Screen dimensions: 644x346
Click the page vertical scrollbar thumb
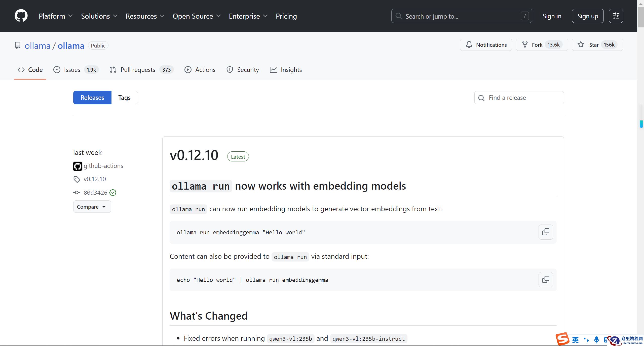coord(640,18)
